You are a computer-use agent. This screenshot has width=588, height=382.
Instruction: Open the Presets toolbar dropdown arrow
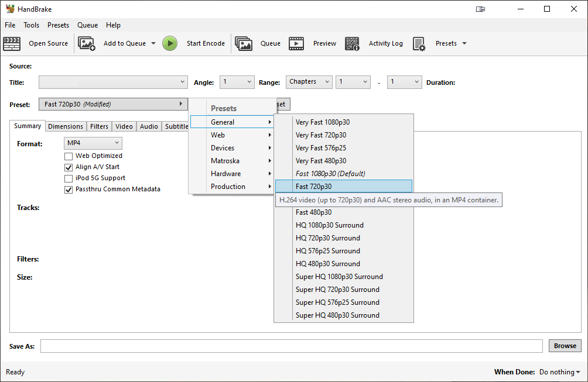(x=464, y=43)
